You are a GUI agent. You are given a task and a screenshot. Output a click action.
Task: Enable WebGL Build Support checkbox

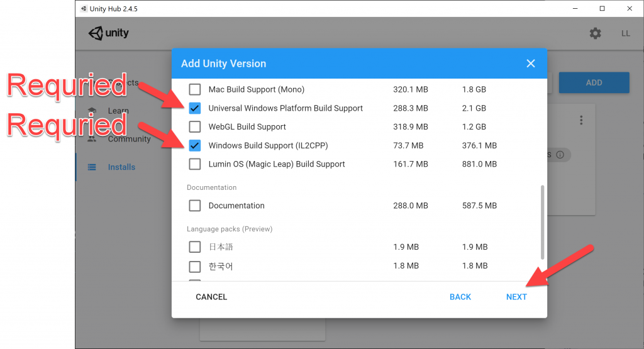tap(195, 126)
